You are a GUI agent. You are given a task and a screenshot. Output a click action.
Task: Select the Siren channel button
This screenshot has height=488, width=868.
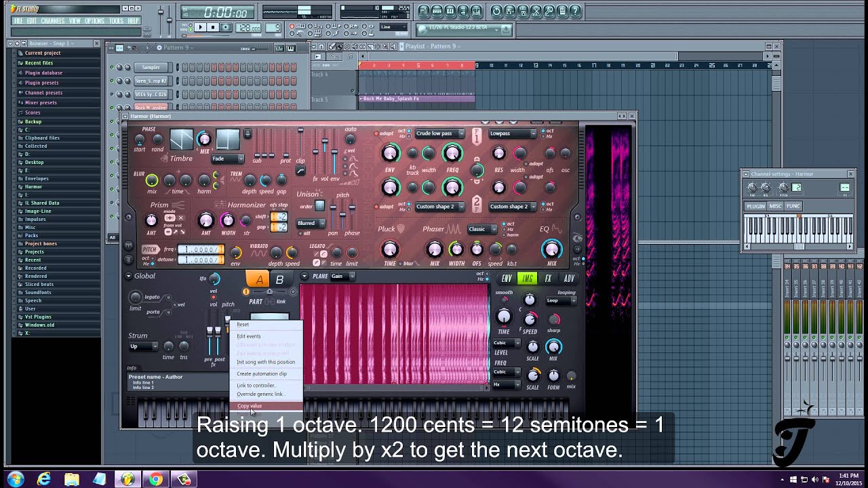click(152, 81)
